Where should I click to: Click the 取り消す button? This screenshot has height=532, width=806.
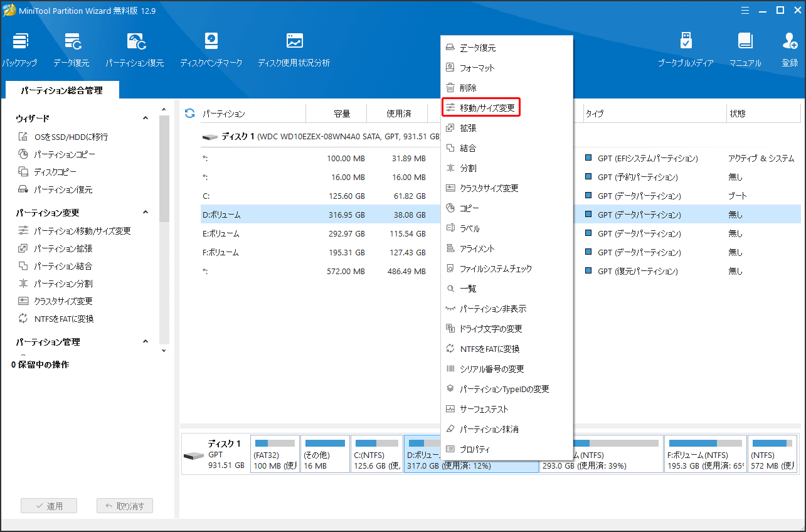125,506
